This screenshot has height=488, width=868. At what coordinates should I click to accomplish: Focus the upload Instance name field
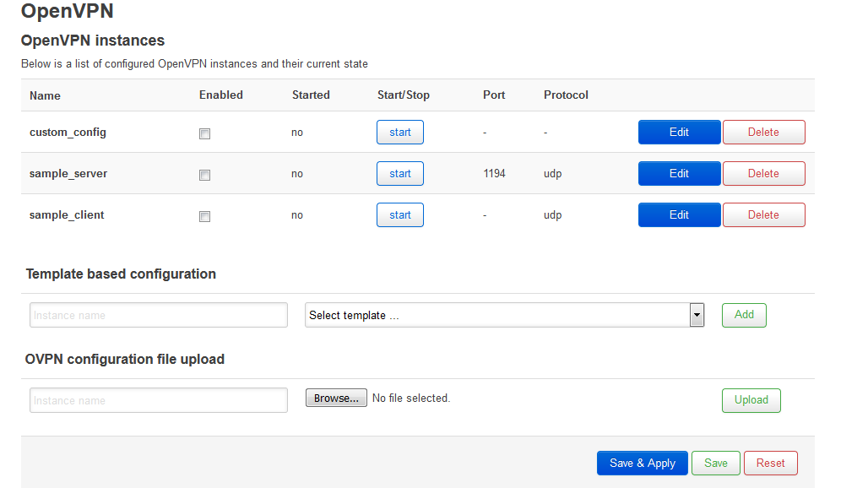coord(159,400)
